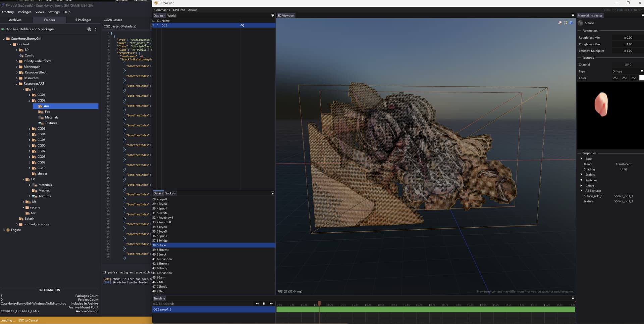
Task: Click the timeline playhead marker
Action: pos(319,303)
